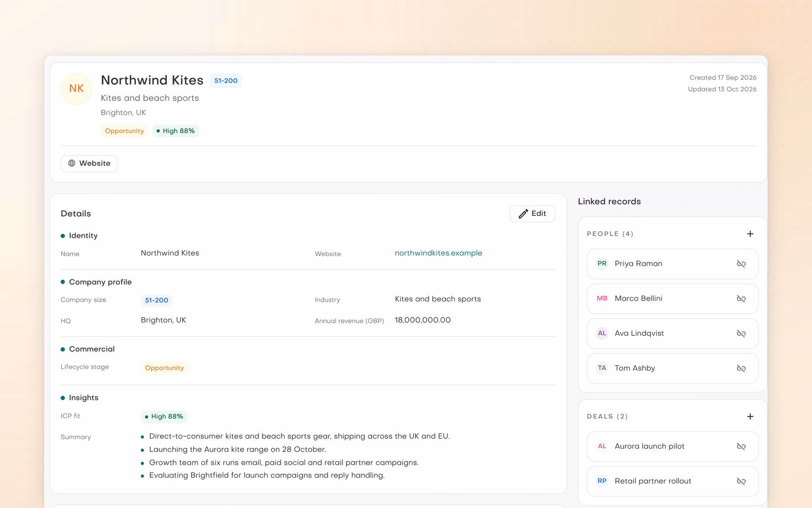Unlink the Retail partner rollout deal

click(x=741, y=481)
